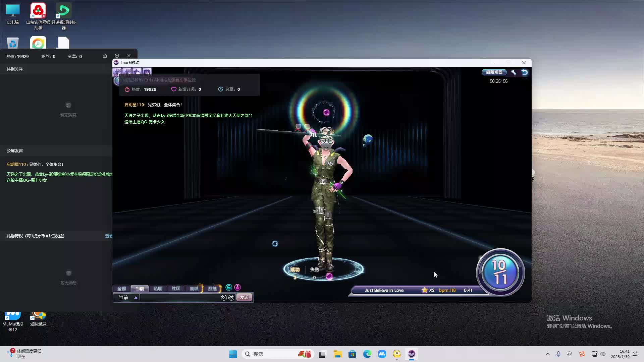The width and height of the screenshot is (644, 362).
Task: Toggle the lock icon in overlay header
Action: pyautogui.click(x=105, y=56)
